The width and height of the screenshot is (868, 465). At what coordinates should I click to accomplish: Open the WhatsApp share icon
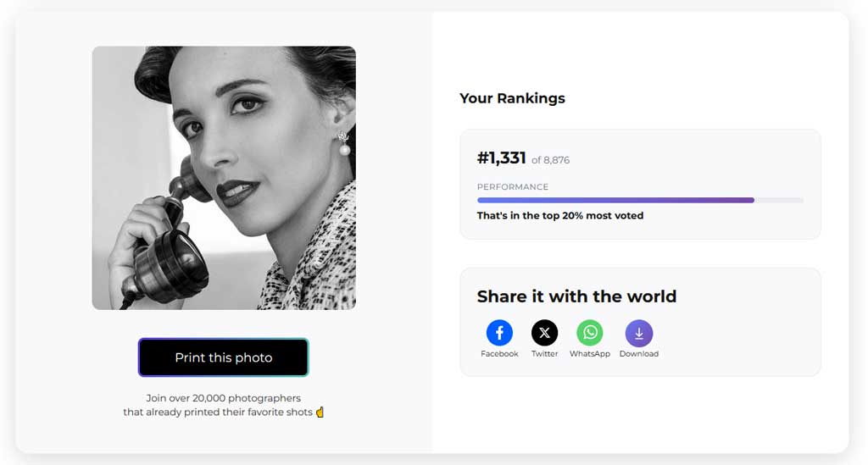589,333
